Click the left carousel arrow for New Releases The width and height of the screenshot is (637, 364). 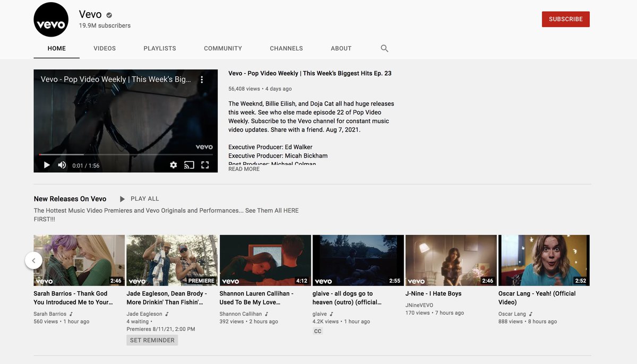pyautogui.click(x=33, y=261)
